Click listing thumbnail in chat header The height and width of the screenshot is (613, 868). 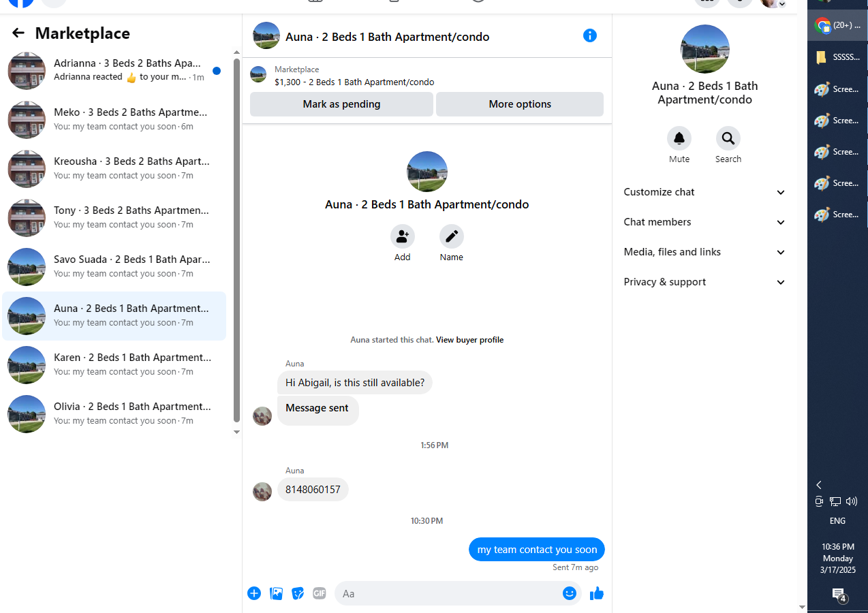(x=266, y=35)
